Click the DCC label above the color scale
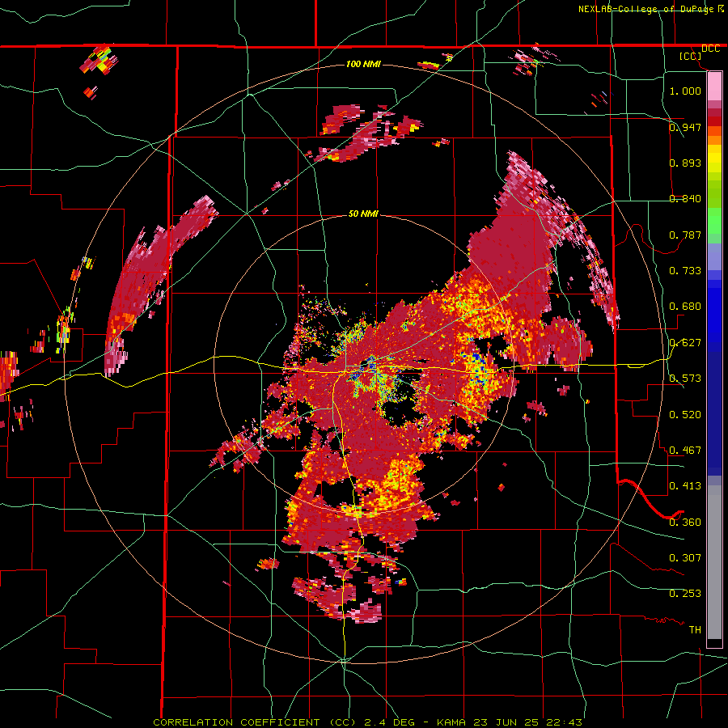The image size is (728, 728). point(710,49)
